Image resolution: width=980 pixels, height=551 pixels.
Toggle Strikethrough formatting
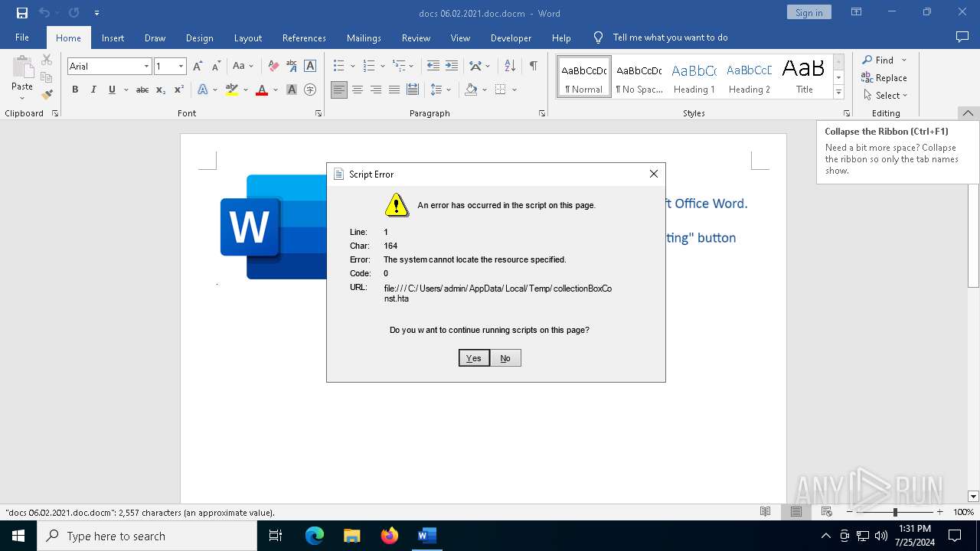tap(142, 90)
